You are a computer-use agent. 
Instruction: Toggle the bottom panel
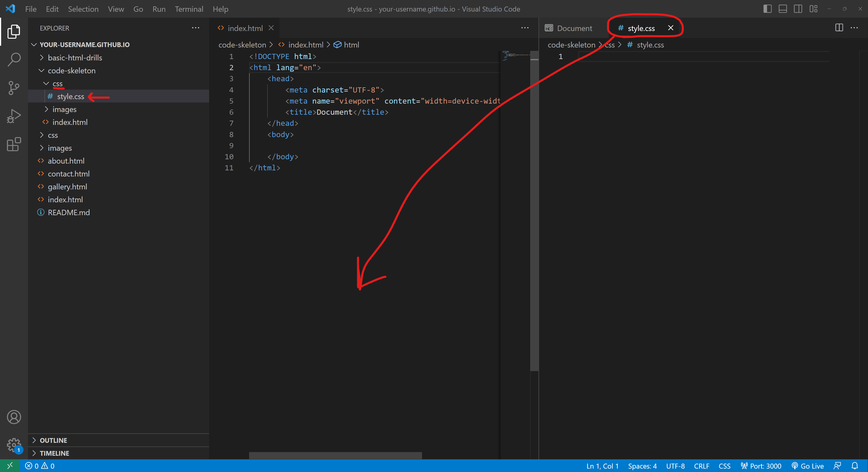click(x=783, y=9)
